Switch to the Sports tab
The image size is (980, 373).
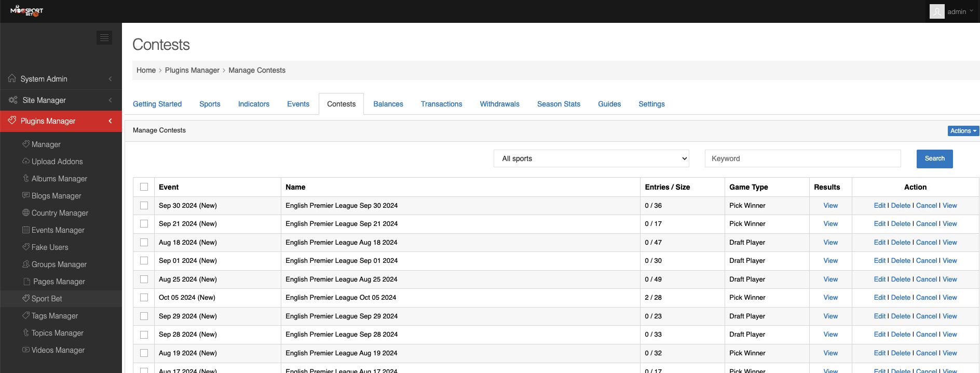click(x=210, y=104)
